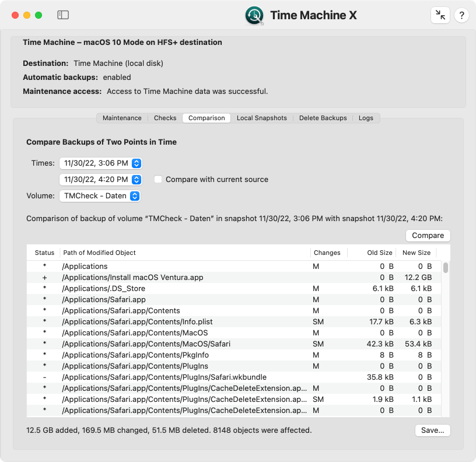Switch to the Maintenance tab
The height and width of the screenshot is (462, 476).
point(122,118)
